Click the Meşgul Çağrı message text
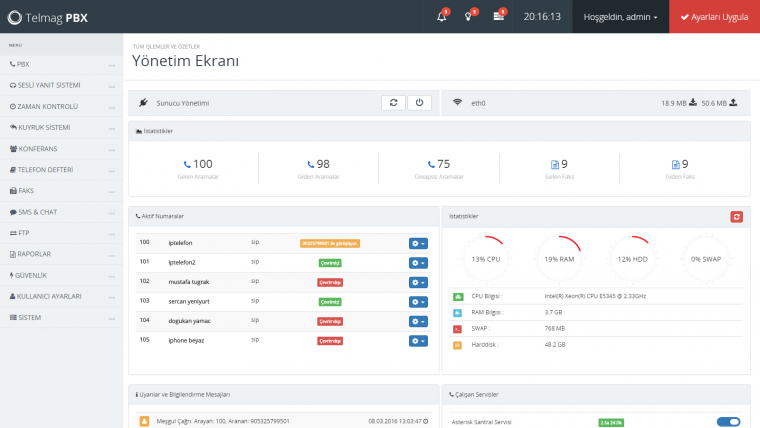 pos(223,421)
